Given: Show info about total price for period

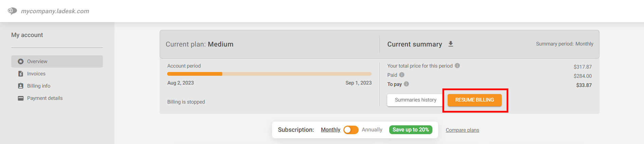Looking at the screenshot, I should pos(458,66).
